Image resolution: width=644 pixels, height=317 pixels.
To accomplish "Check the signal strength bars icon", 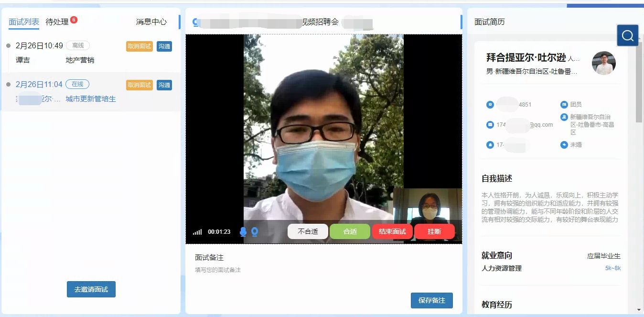I will coord(197,232).
